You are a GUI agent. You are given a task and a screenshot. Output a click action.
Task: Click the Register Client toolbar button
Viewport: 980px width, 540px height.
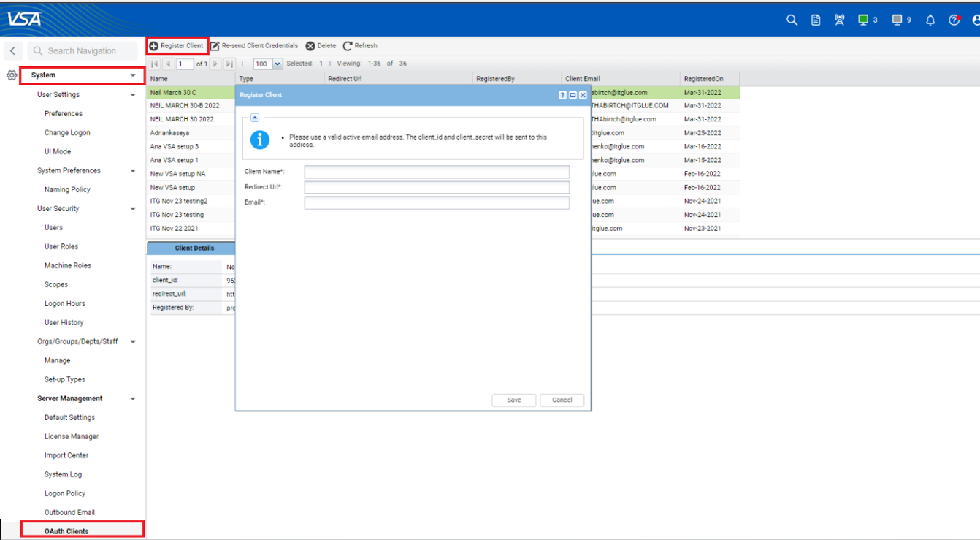pos(177,45)
